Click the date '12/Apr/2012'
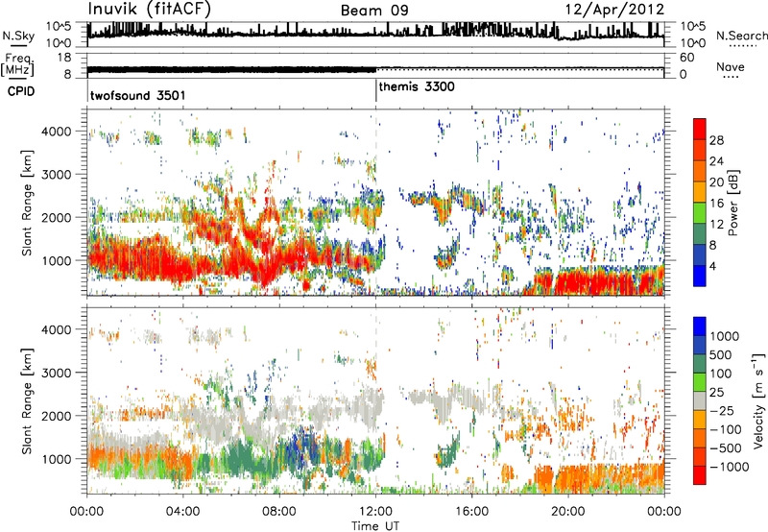 pyautogui.click(x=614, y=10)
